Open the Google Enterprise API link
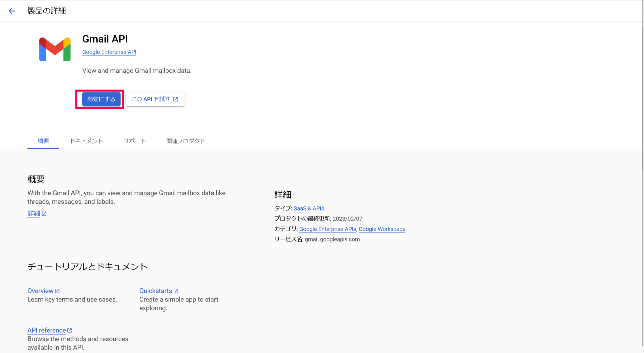 click(109, 52)
